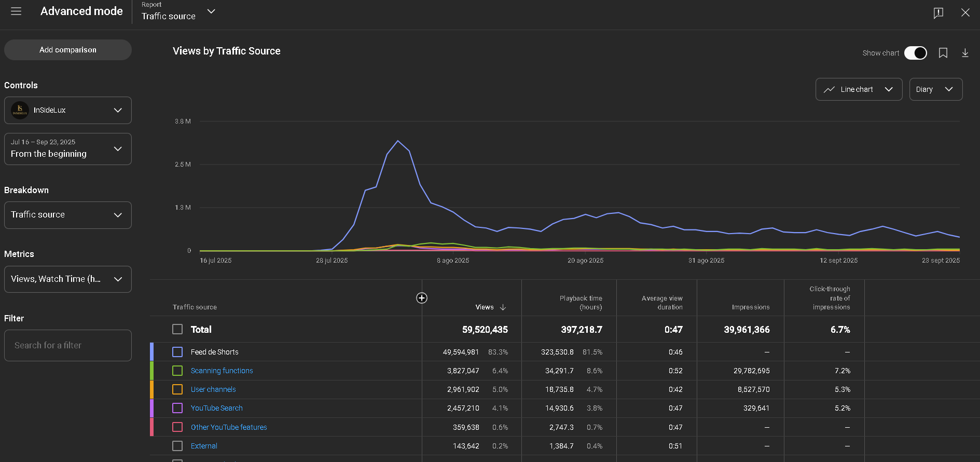Open the date range dropdown
The width and height of the screenshot is (980, 462).
coord(67,149)
